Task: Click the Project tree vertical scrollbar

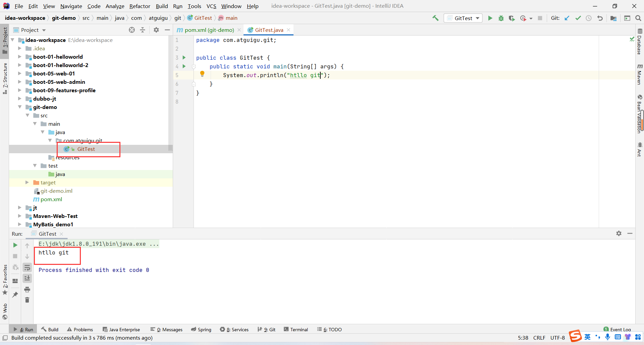Action: (170, 94)
